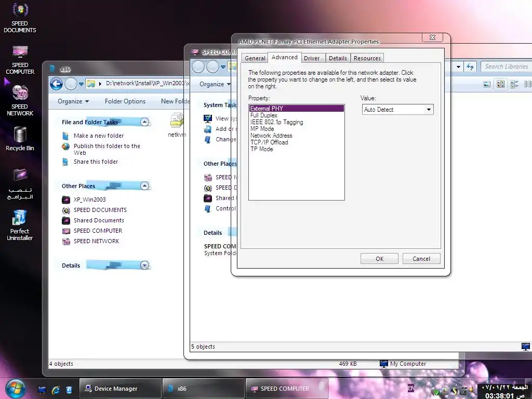Viewport: 532px width, 399px height.
Task: Open the netkvm file in x86 window
Action: (x=177, y=125)
